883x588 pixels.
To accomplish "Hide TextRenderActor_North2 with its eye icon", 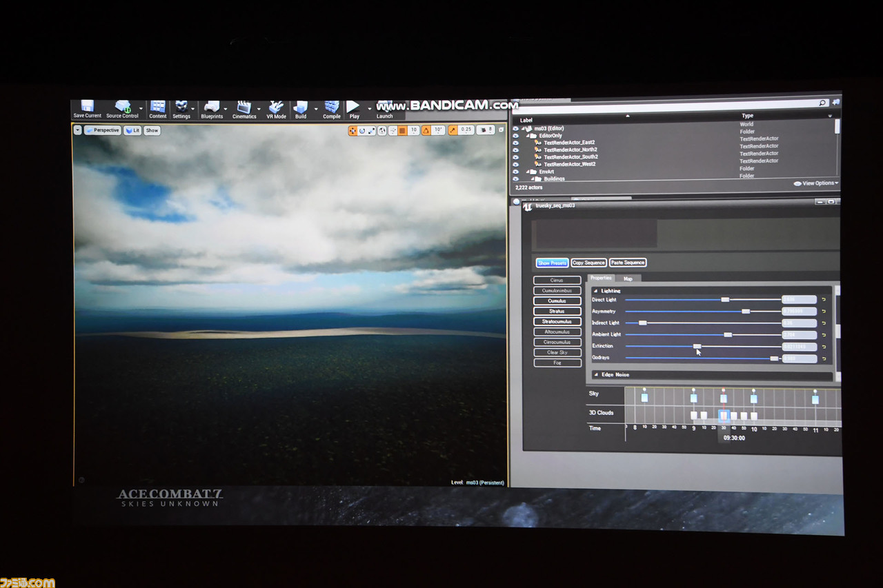I will (515, 150).
